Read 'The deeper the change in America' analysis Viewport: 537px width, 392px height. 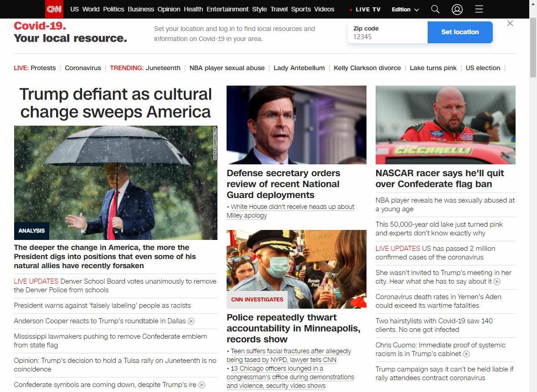105,256
